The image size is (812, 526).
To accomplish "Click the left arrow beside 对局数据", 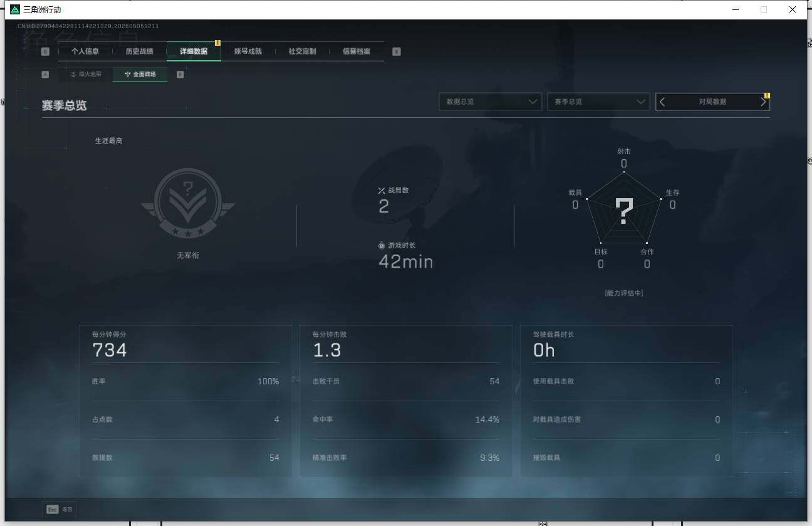I will click(663, 102).
